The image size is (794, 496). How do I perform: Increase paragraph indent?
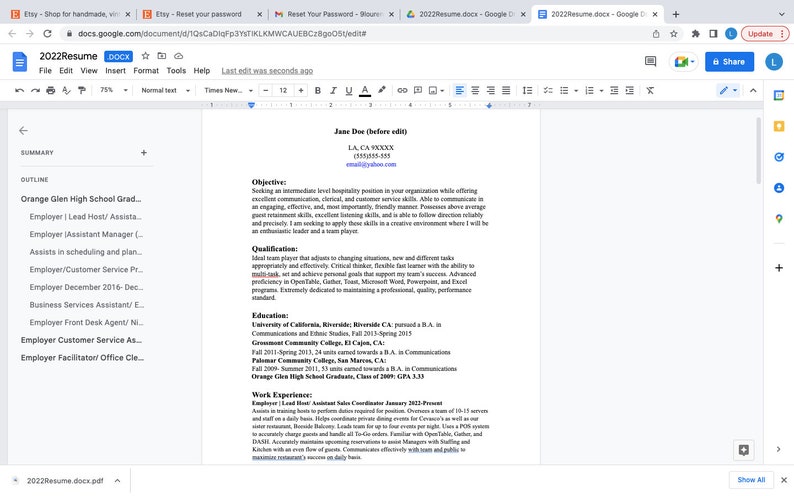point(629,91)
